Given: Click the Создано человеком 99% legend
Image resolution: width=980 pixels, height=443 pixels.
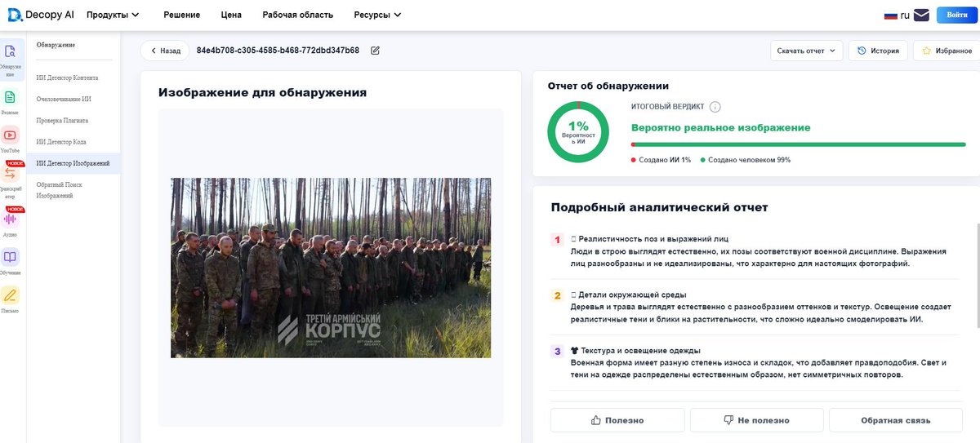Looking at the screenshot, I should 745,160.
